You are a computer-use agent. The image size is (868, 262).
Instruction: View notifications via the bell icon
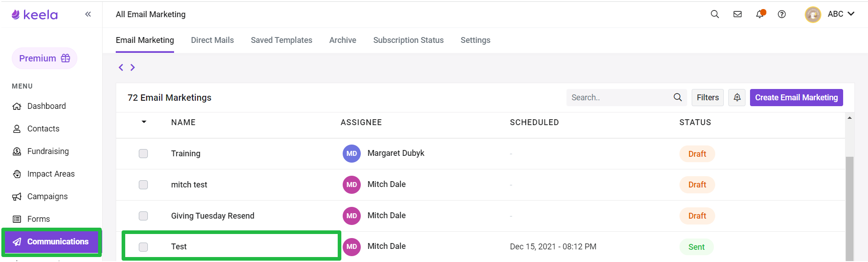click(760, 14)
